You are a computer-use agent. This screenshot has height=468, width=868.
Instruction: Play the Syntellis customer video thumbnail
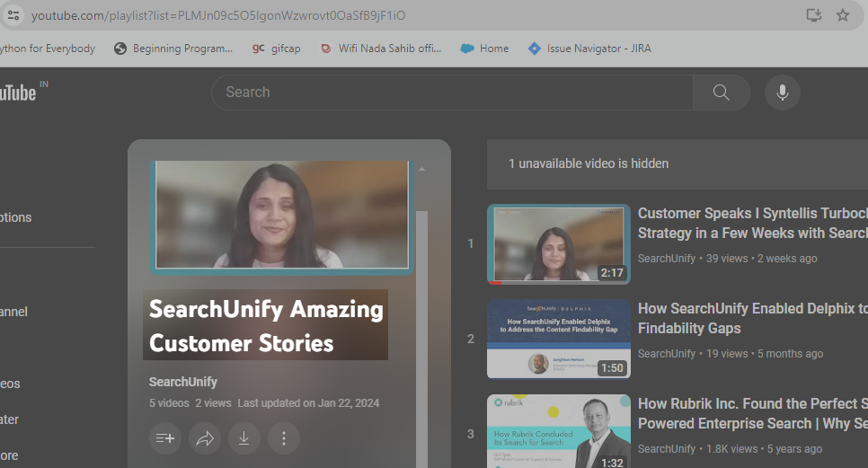point(558,244)
